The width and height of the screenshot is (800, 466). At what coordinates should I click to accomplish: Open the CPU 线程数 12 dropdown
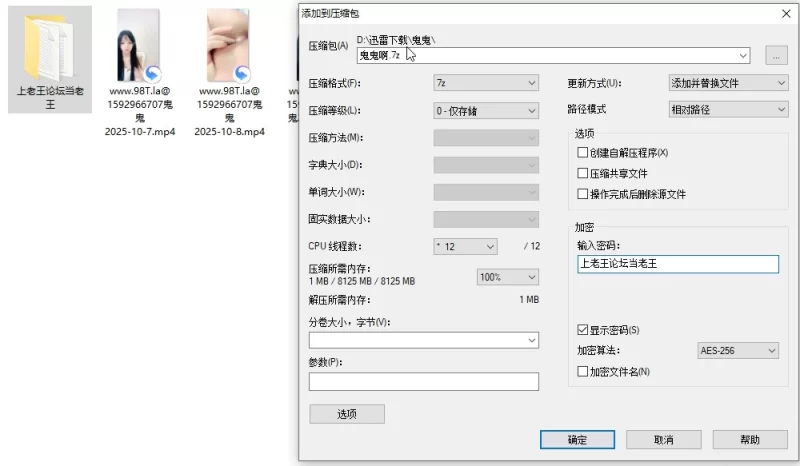click(465, 247)
